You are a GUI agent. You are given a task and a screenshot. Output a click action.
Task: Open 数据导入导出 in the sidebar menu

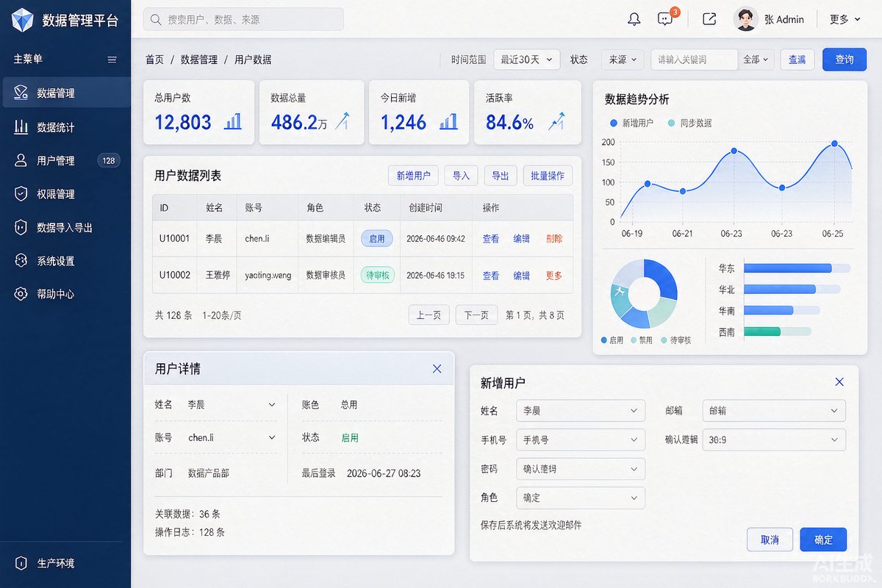(x=65, y=227)
